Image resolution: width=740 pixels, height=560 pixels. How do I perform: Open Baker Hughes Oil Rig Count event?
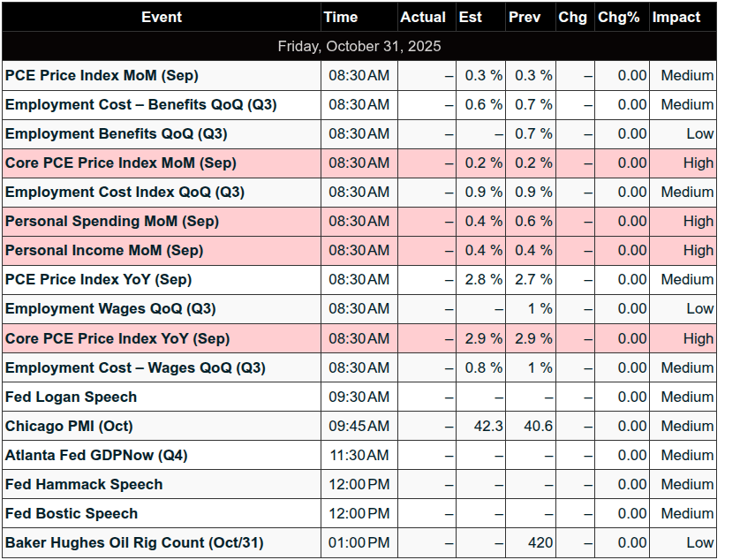click(x=134, y=542)
